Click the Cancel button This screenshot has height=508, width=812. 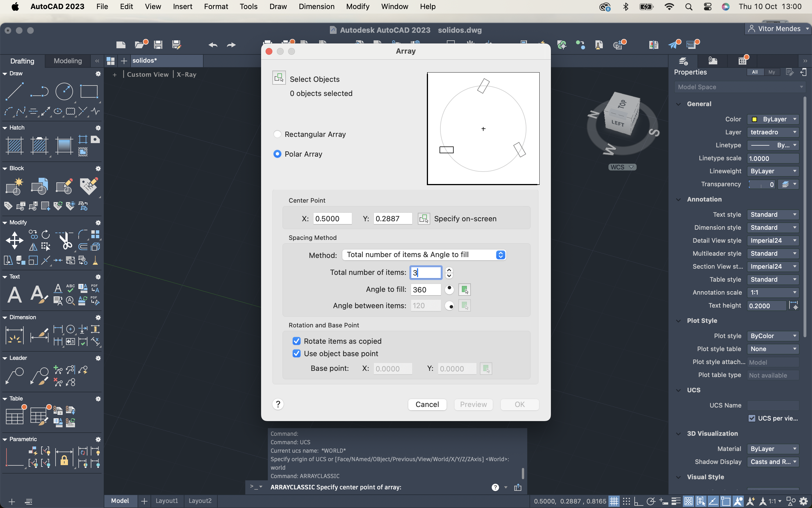pyautogui.click(x=427, y=404)
